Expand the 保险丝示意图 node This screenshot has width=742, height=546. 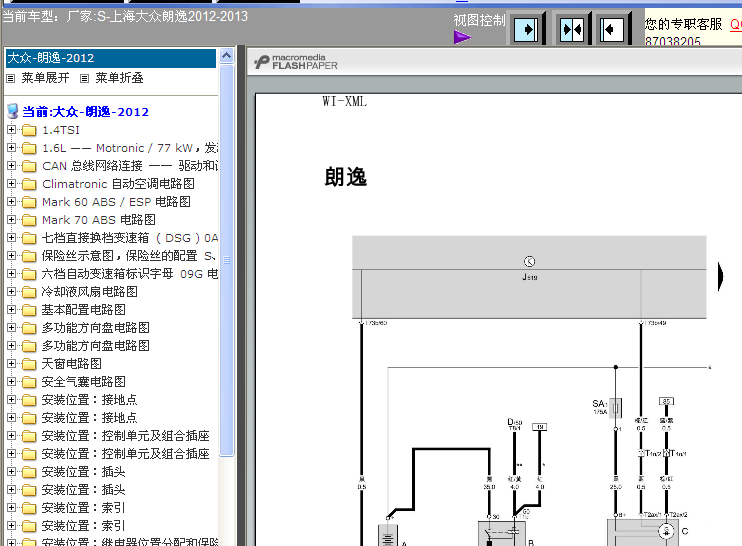point(11,255)
